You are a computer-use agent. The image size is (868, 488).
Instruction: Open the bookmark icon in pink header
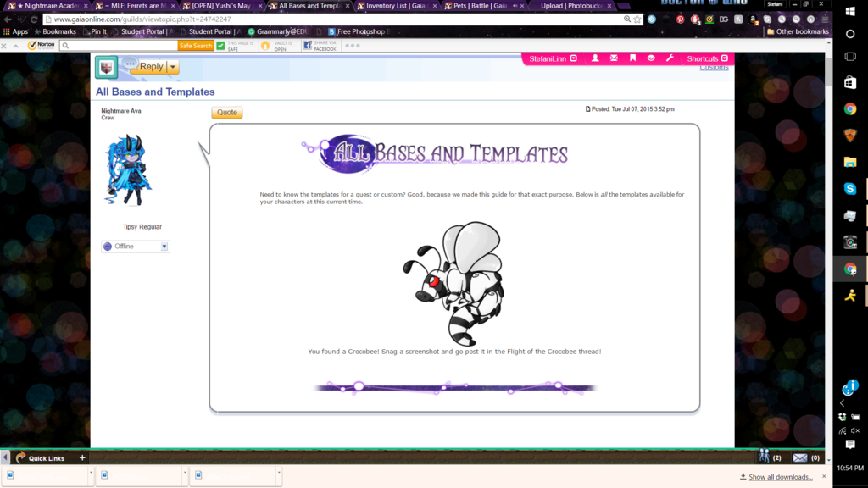point(632,58)
